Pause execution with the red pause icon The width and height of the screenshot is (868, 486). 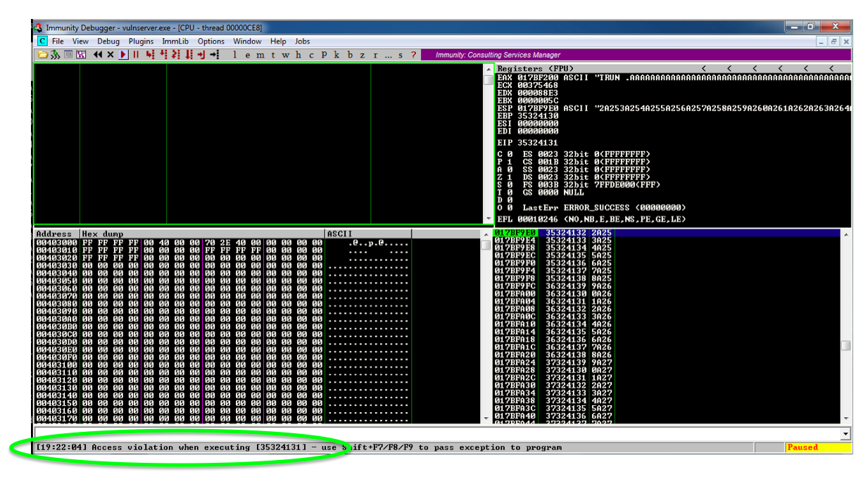pyautogui.click(x=136, y=55)
